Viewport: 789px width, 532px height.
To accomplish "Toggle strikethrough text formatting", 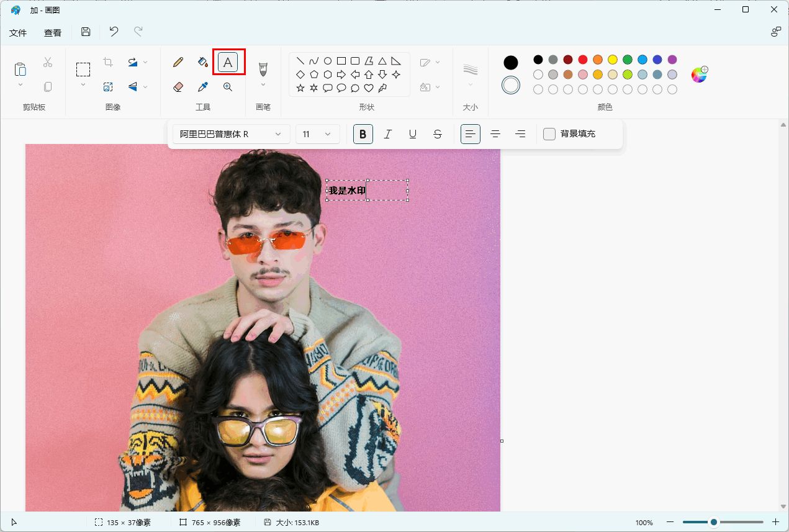I will 438,134.
